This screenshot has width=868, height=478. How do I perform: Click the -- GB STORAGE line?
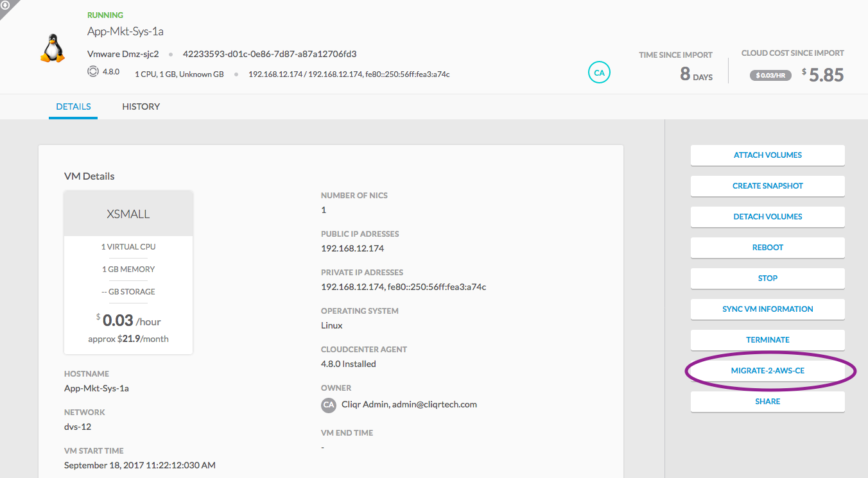pos(128,292)
